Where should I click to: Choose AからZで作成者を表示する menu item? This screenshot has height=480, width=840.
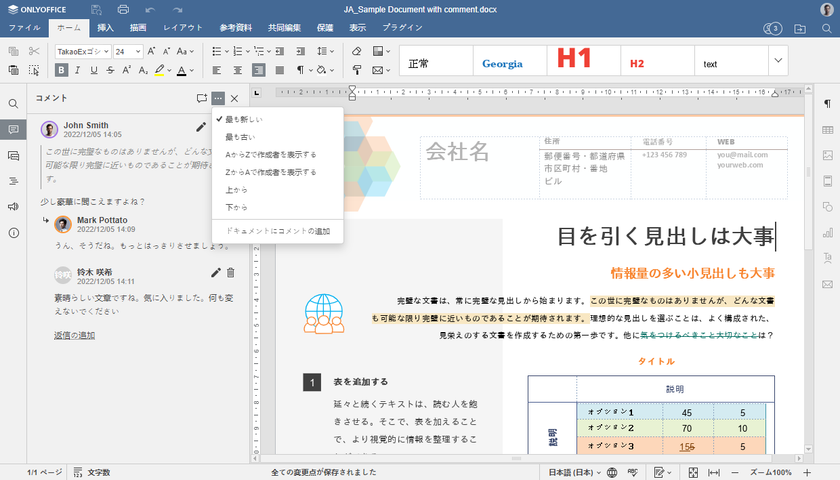(x=270, y=155)
